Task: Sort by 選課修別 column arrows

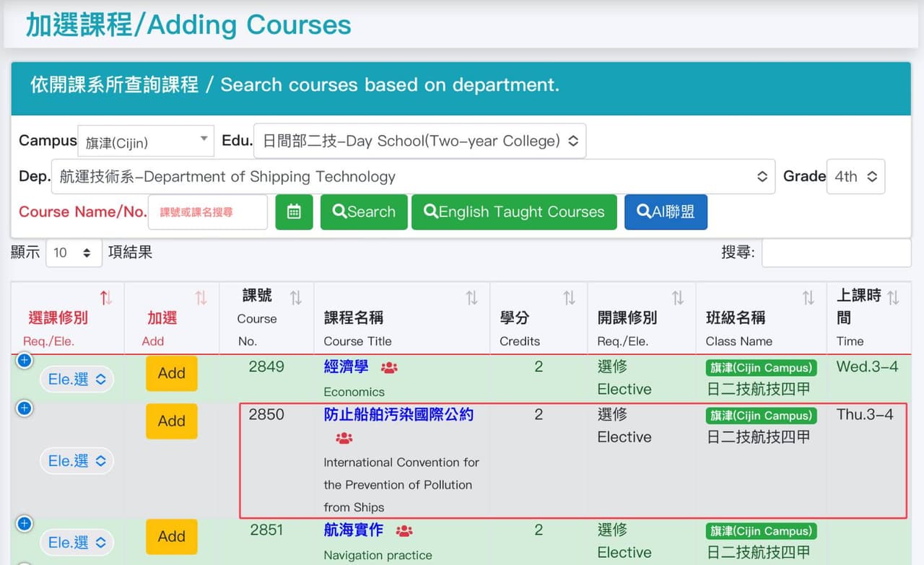Action: (106, 297)
